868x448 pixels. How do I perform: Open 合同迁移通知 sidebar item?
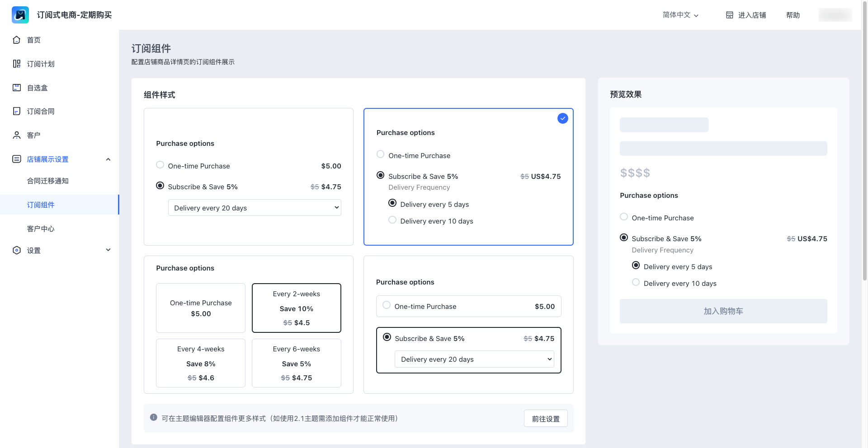[47, 181]
